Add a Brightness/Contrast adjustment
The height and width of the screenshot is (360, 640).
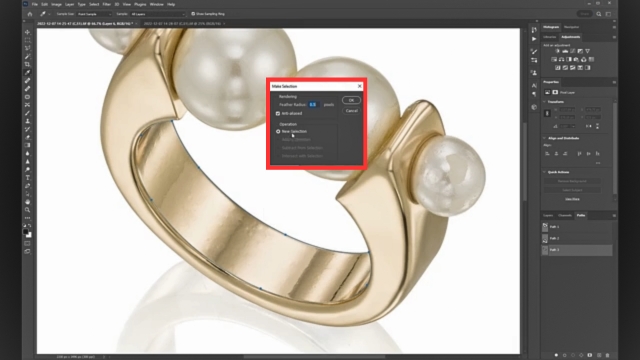[558, 51]
